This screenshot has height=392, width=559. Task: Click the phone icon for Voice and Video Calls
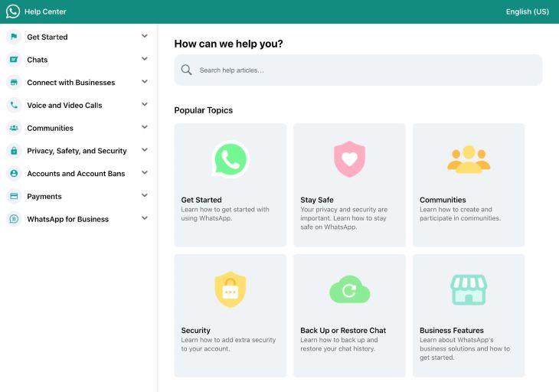(x=14, y=106)
